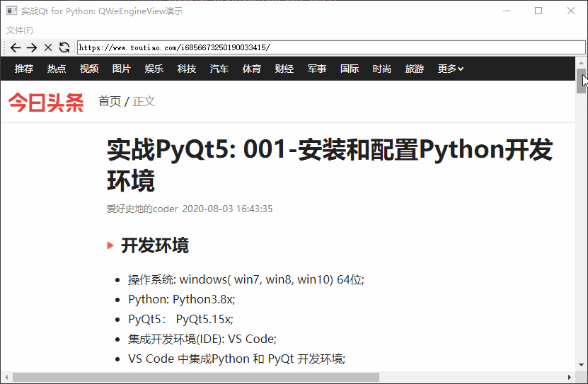Click the app window icon in title bar
This screenshot has height=384, width=588.
pos(11,11)
